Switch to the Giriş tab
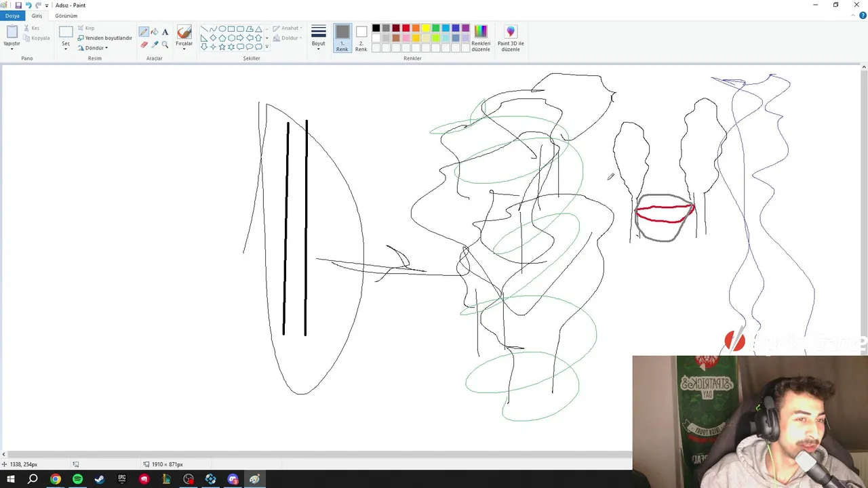 (37, 16)
